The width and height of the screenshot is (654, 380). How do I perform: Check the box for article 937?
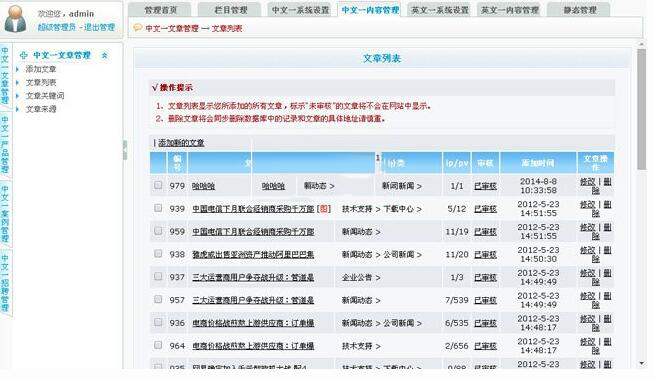pos(158,277)
